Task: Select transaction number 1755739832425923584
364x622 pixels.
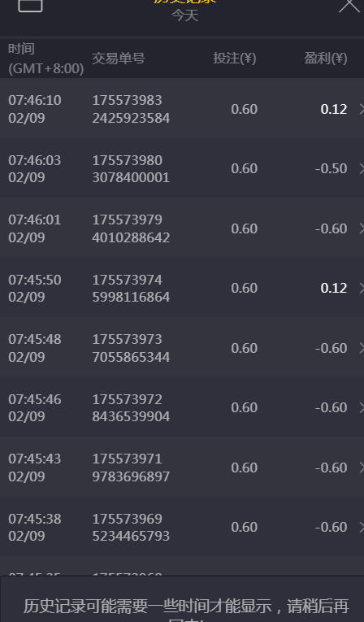Action: pyautogui.click(x=131, y=109)
